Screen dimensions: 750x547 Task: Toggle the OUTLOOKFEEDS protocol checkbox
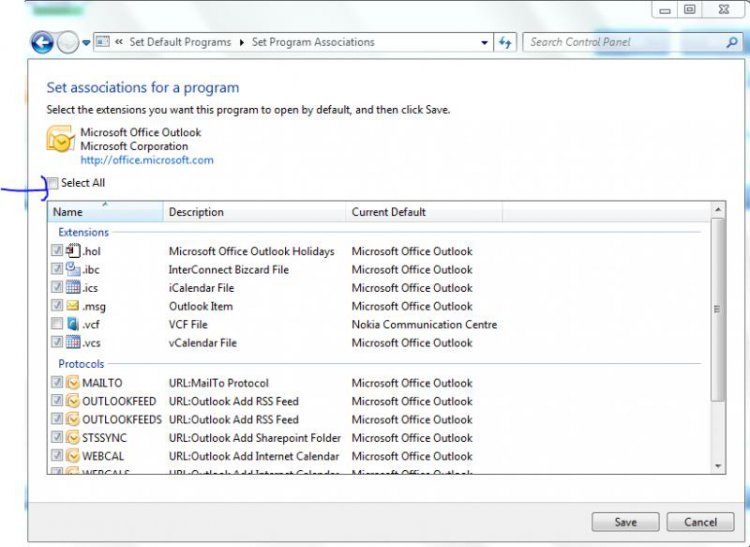tap(57, 418)
